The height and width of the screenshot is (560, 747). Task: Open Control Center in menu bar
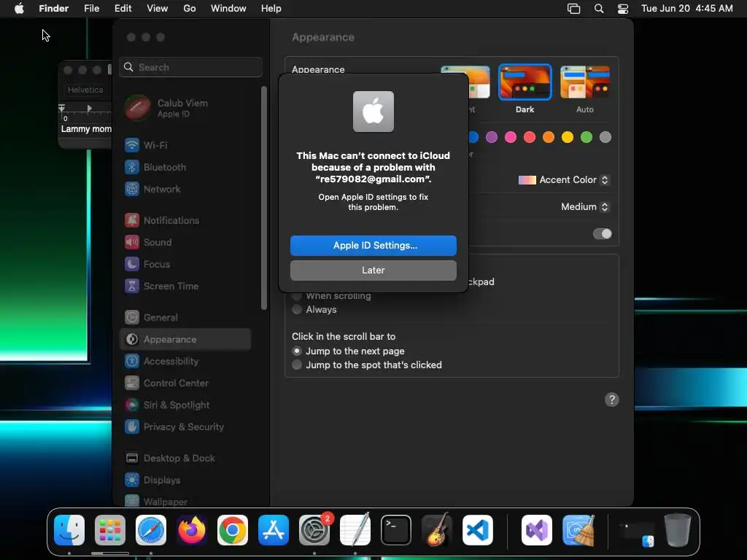point(623,9)
